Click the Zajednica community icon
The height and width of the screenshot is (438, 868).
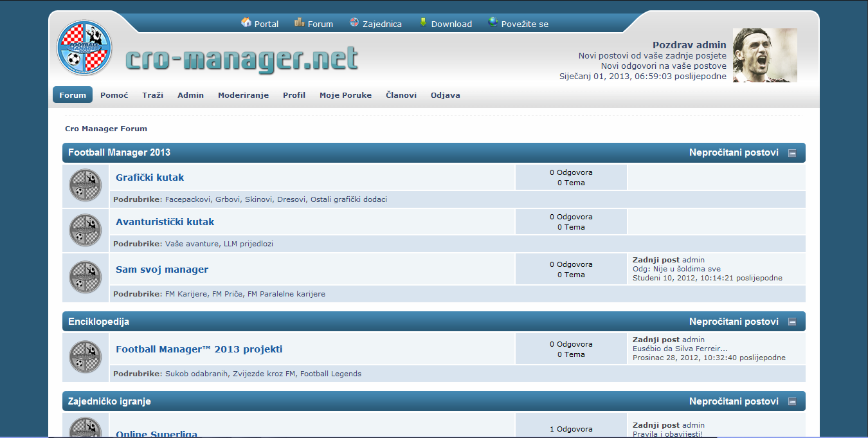(354, 23)
